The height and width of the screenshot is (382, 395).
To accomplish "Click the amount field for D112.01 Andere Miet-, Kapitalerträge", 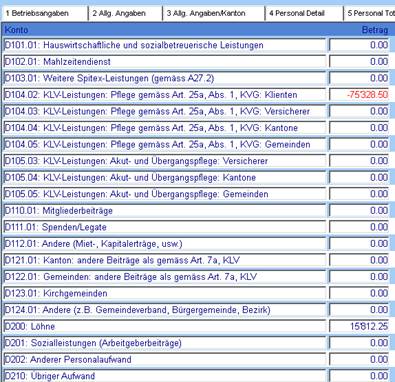I will point(359,244).
